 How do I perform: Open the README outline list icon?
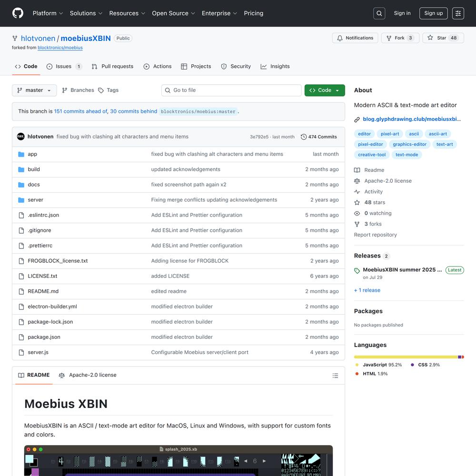coord(335,376)
